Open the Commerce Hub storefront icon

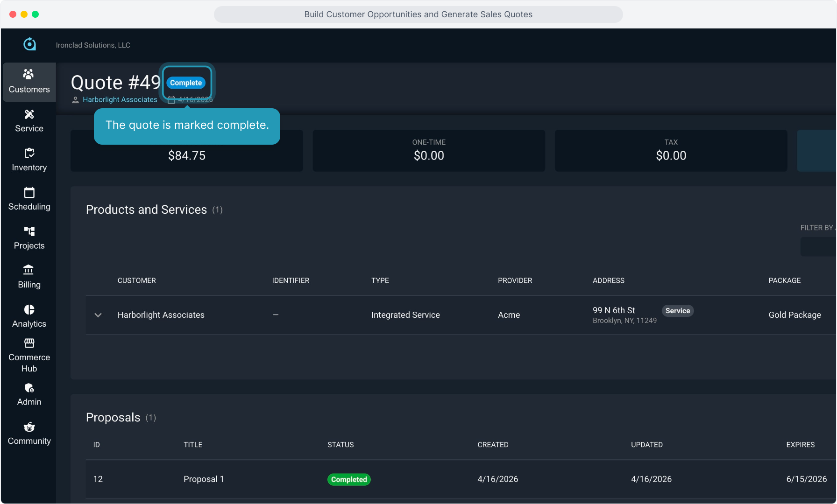[x=29, y=343]
